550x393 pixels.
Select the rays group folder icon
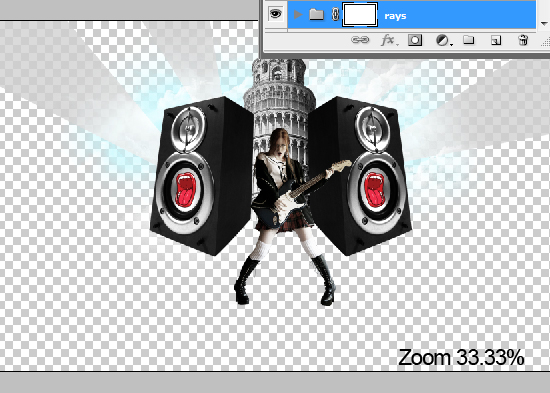tap(316, 15)
